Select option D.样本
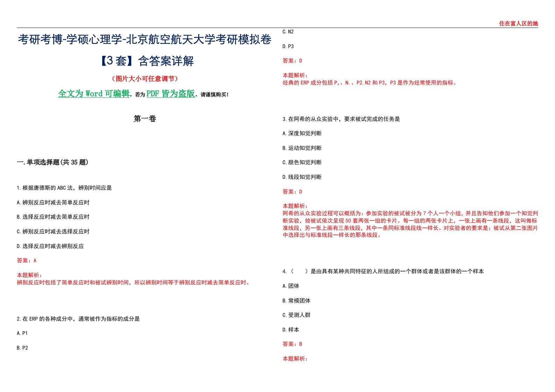This screenshot has width=555, height=392. click(x=291, y=330)
